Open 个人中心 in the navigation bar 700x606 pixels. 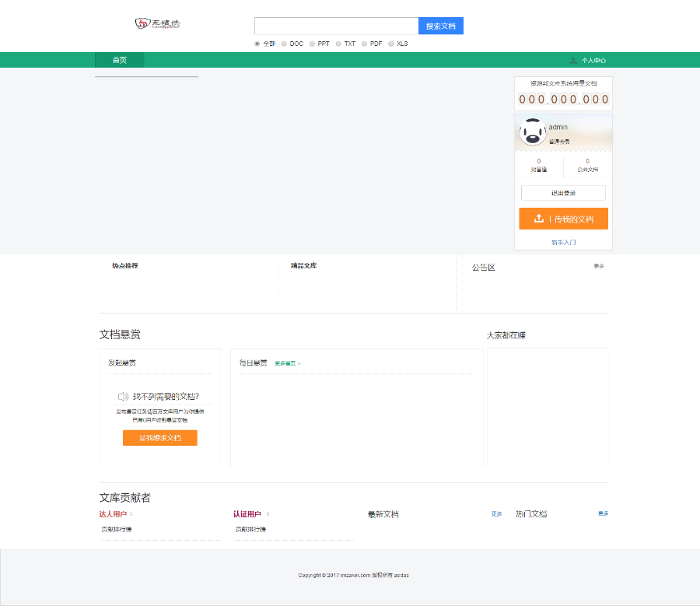(593, 60)
